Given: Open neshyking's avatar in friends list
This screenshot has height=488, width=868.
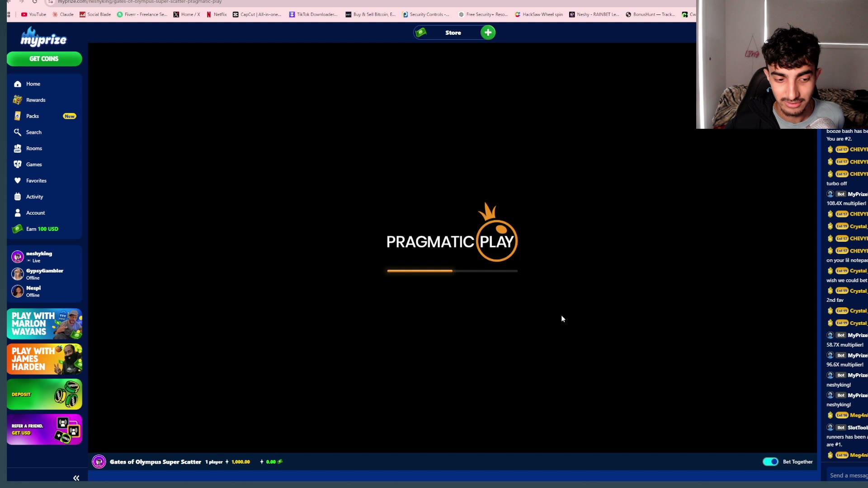Looking at the screenshot, I should coord(18,257).
